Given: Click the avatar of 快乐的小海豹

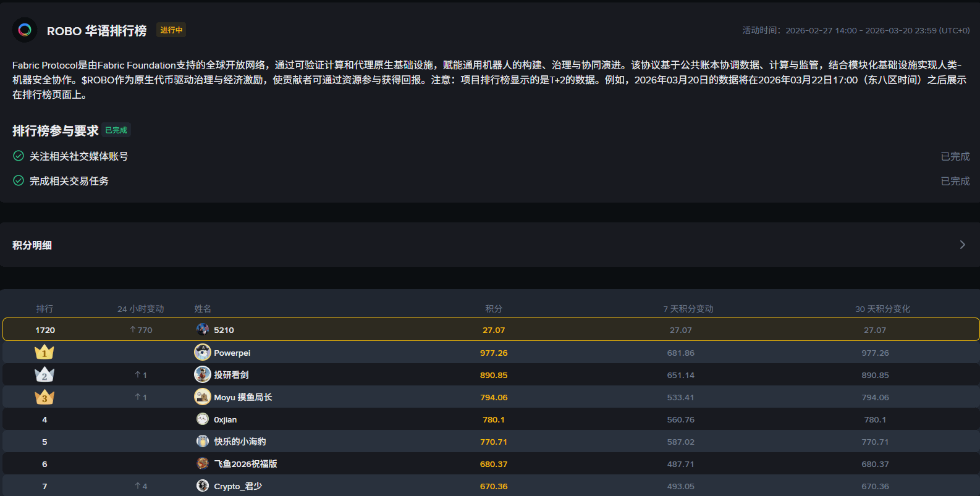Looking at the screenshot, I should click(x=203, y=441).
